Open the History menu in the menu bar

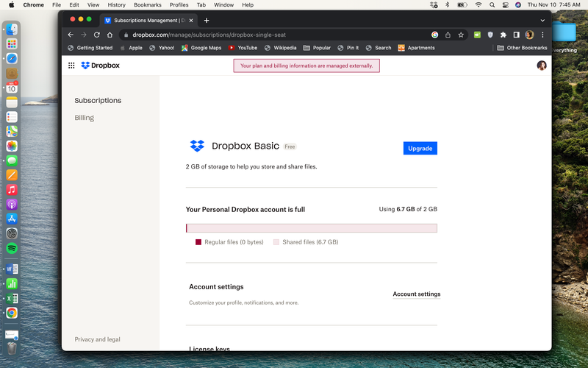(116, 5)
